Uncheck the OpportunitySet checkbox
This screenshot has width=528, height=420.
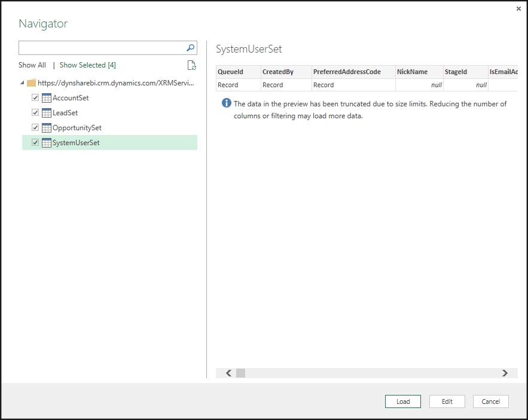click(35, 128)
